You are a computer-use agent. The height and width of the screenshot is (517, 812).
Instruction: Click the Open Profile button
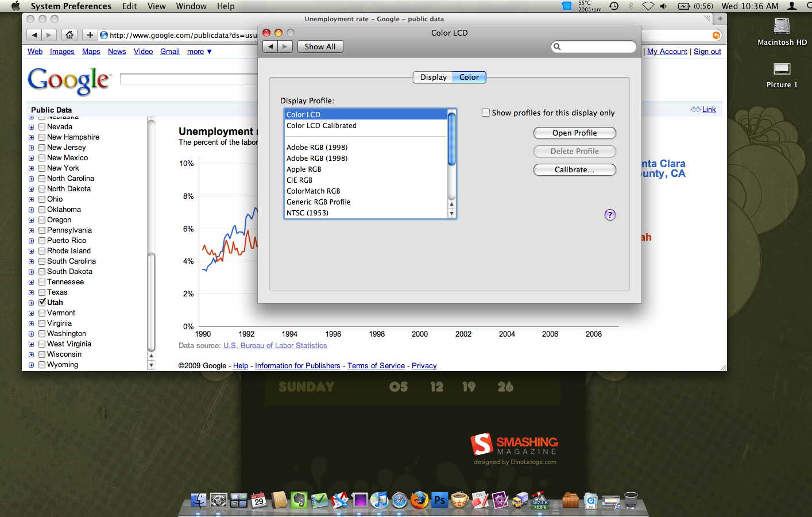[574, 133]
